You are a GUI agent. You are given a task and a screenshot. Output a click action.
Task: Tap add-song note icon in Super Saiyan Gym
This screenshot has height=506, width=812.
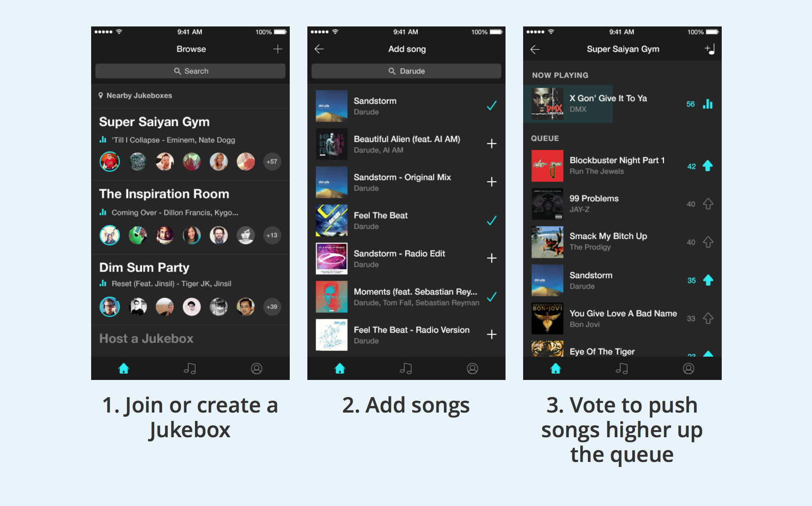[x=709, y=49]
